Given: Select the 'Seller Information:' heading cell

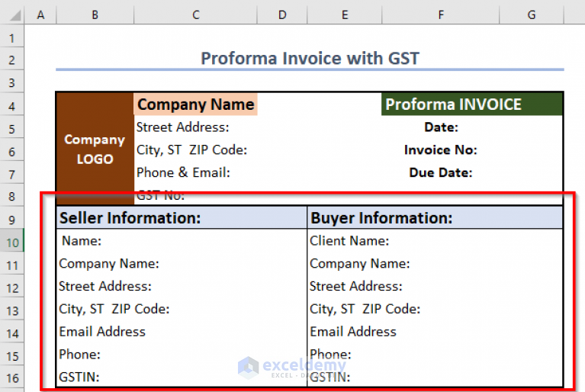Looking at the screenshot, I should (182, 218).
